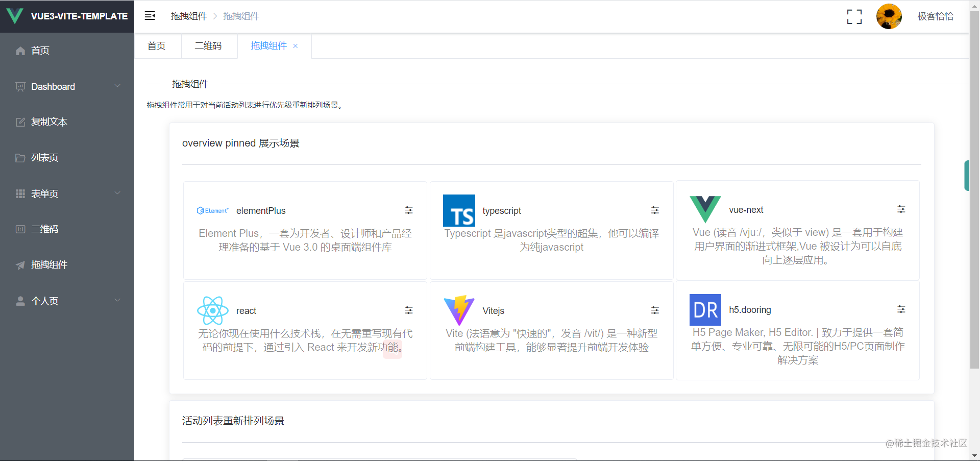Click the teal tab on right edge
980x461 pixels.
967,176
